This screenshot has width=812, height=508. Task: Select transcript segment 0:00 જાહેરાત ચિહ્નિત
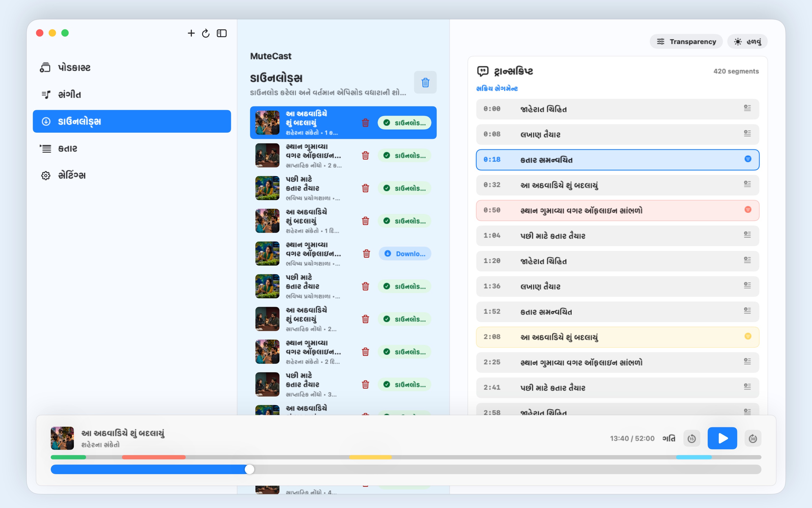point(617,109)
